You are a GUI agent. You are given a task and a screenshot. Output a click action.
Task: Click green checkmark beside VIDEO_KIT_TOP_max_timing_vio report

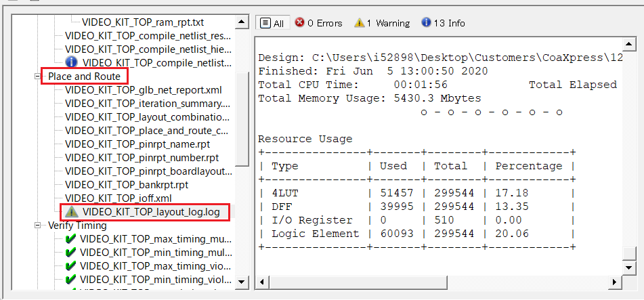(70, 266)
